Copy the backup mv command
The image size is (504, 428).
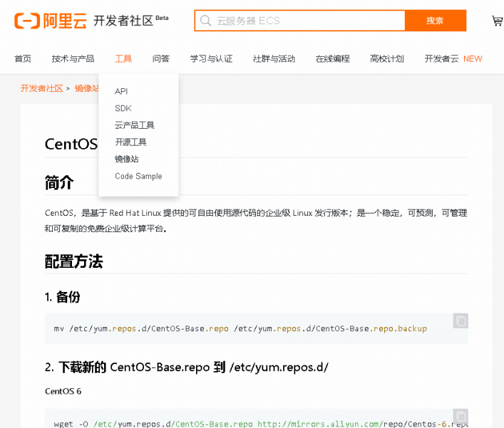click(461, 320)
